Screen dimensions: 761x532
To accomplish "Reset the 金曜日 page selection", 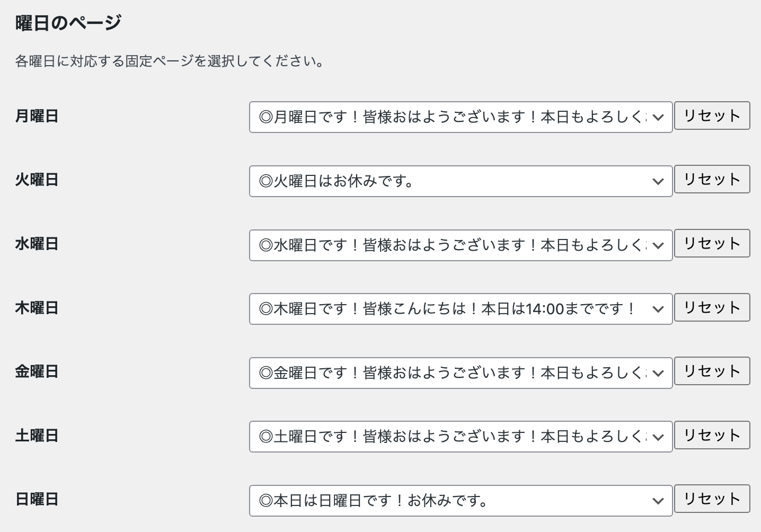I will click(712, 371).
